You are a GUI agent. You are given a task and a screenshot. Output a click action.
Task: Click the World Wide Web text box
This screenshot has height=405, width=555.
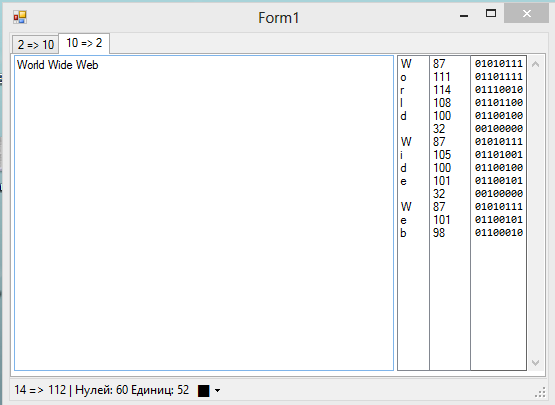click(x=204, y=213)
